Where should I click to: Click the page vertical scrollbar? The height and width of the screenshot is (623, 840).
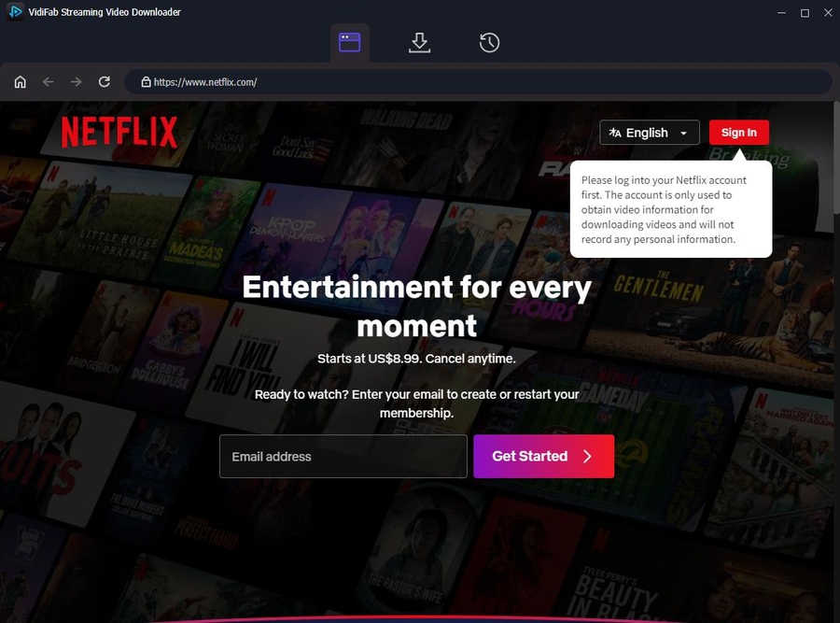pyautogui.click(x=836, y=161)
